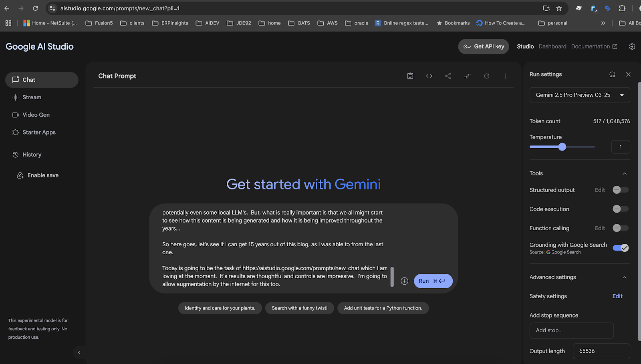Open the Chat Prompt three-dot menu

[x=506, y=76]
